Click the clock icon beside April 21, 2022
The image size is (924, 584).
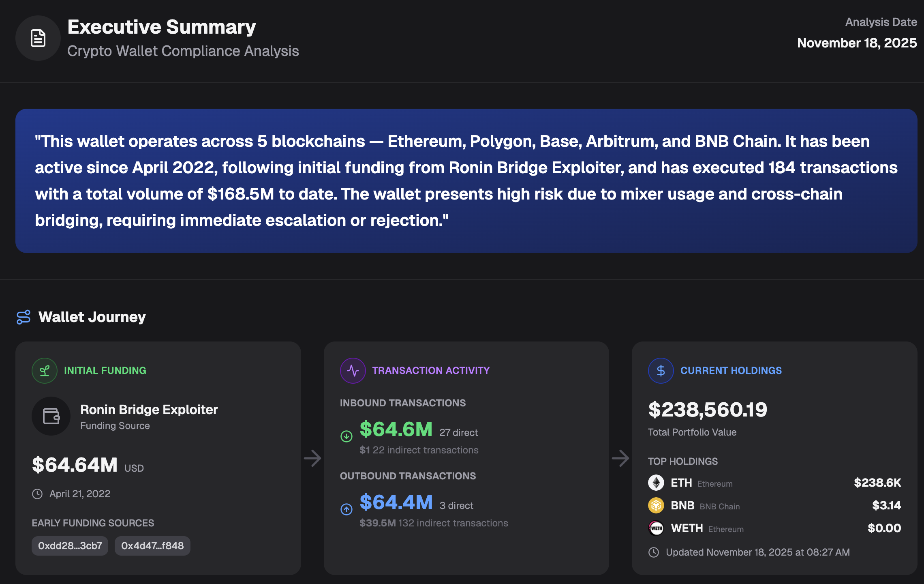click(x=37, y=494)
